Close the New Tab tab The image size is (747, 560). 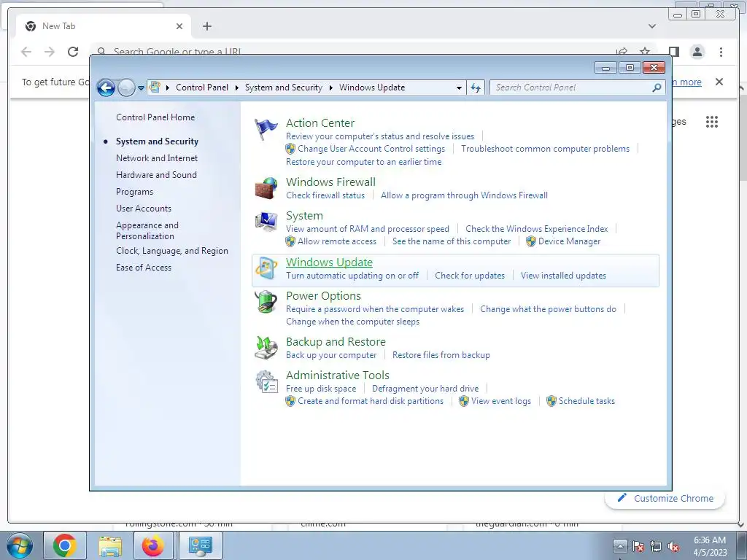tap(179, 26)
